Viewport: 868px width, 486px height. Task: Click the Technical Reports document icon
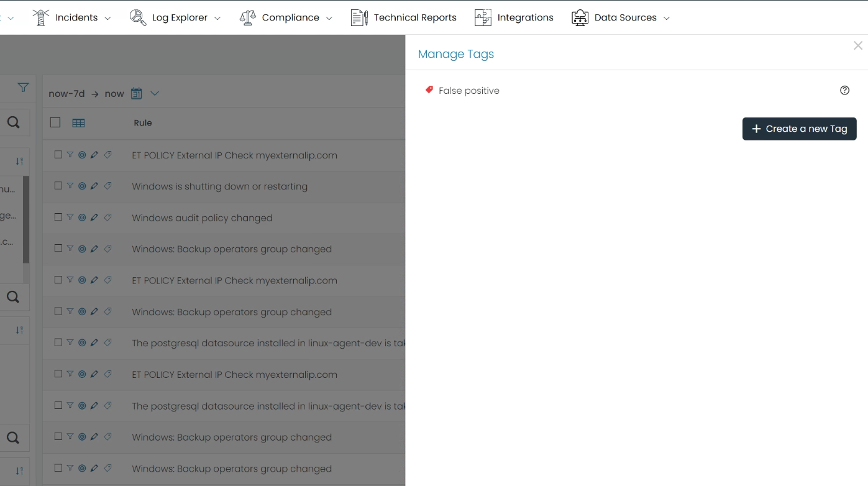[359, 17]
